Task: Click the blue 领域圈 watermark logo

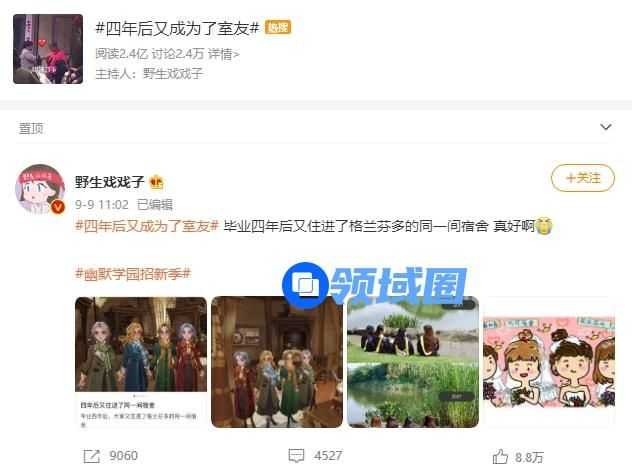Action: pyautogui.click(x=374, y=285)
